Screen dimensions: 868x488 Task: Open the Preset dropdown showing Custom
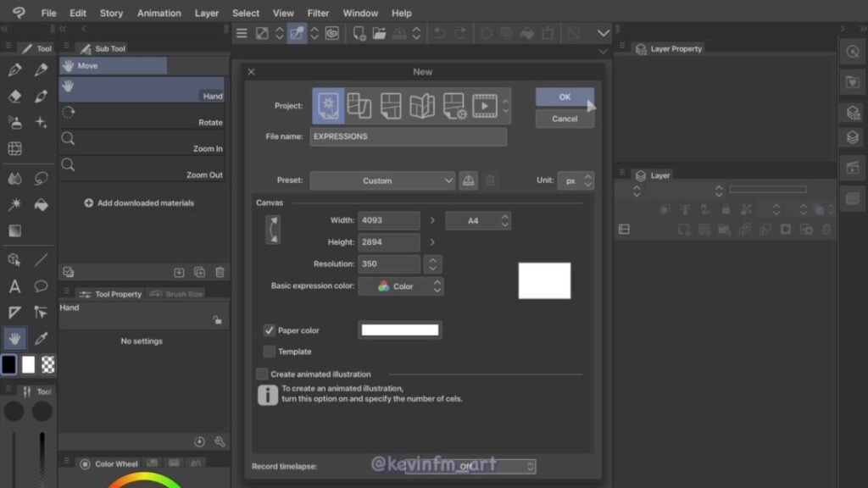pyautogui.click(x=382, y=180)
